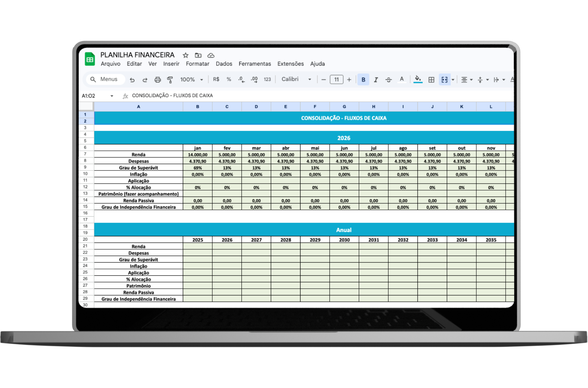Click the percent format button
The image size is (588, 388).
229,79
